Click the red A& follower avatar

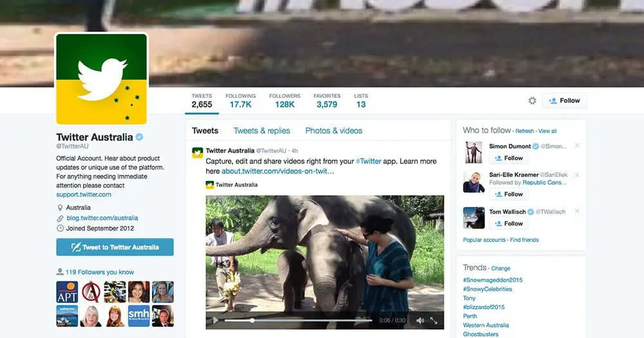[x=91, y=292]
